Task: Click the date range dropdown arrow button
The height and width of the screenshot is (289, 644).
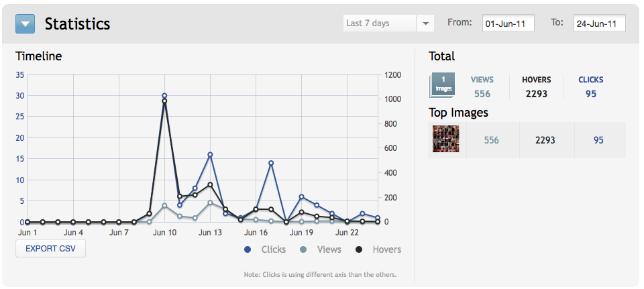Action: tap(425, 23)
